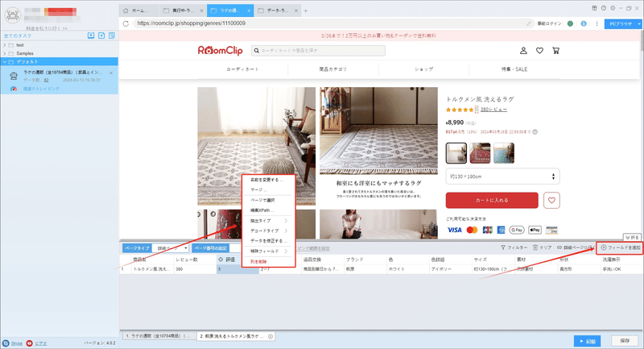Click the import task icon beside 全てのタスク
The width and height of the screenshot is (644, 349).
click(91, 35)
